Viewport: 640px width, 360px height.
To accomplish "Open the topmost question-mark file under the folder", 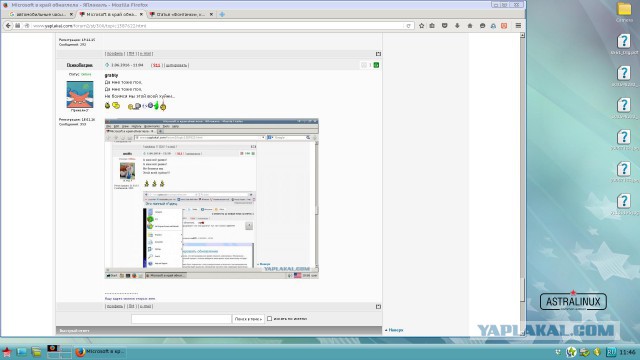I will point(624,41).
